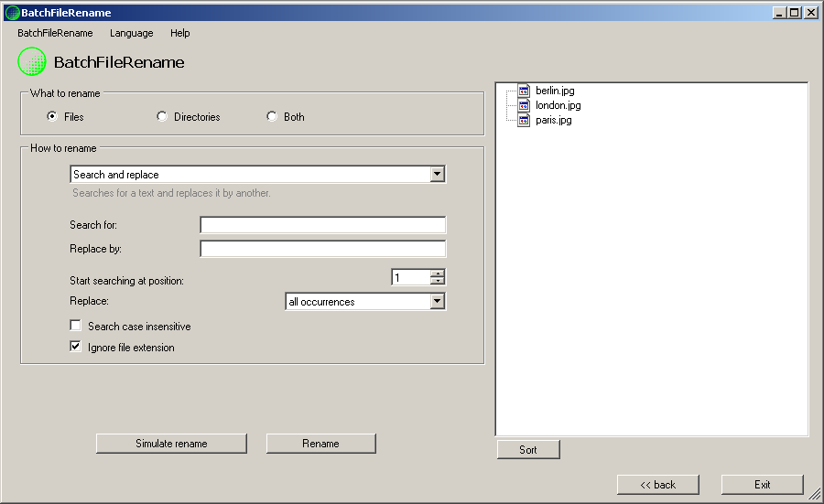Select the Both radio button
This screenshot has width=824, height=504.
coord(272,116)
